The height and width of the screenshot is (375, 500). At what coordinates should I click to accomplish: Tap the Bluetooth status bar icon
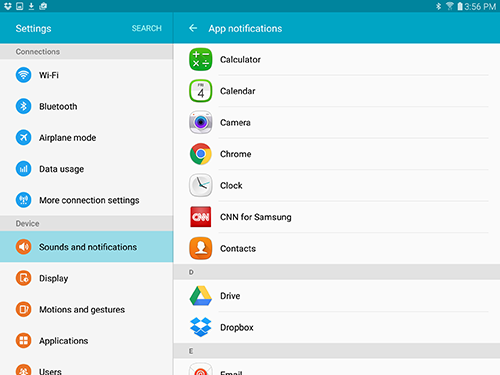439,6
